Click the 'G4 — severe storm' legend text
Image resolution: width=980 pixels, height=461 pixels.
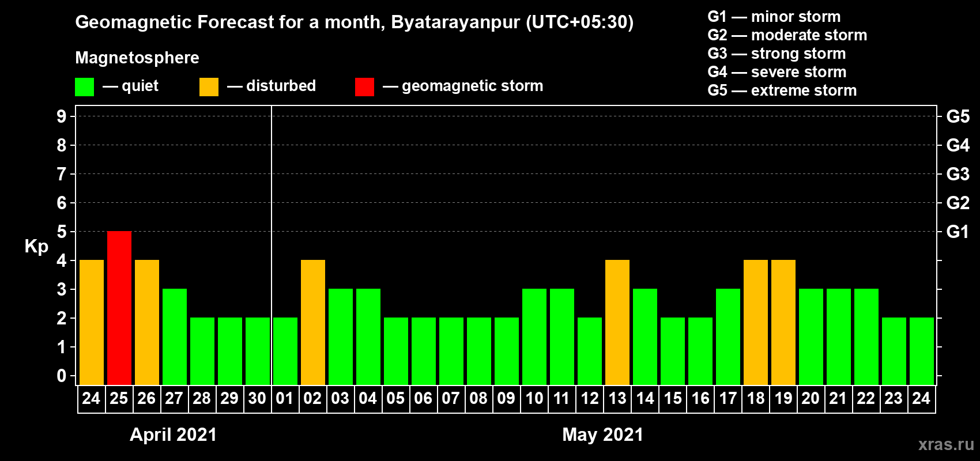[777, 72]
